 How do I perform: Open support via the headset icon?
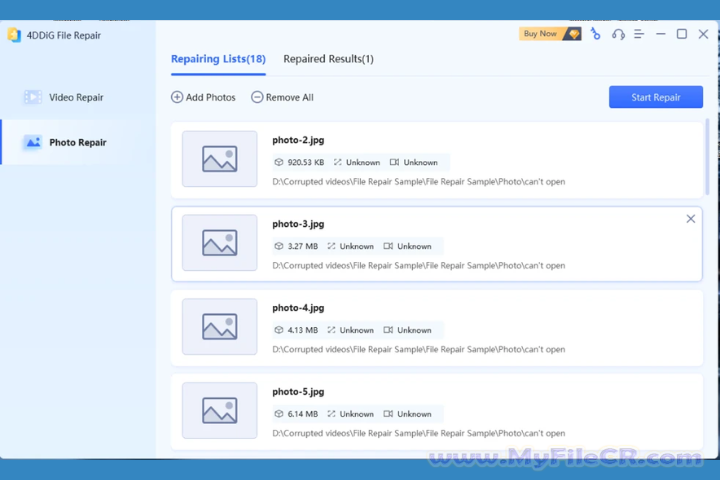[x=618, y=34]
